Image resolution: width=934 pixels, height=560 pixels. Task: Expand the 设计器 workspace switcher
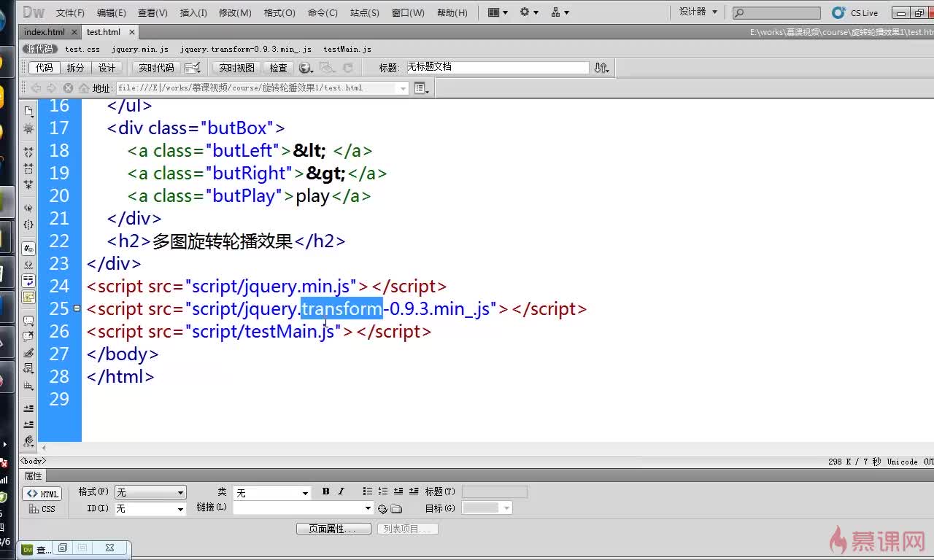pyautogui.click(x=698, y=12)
